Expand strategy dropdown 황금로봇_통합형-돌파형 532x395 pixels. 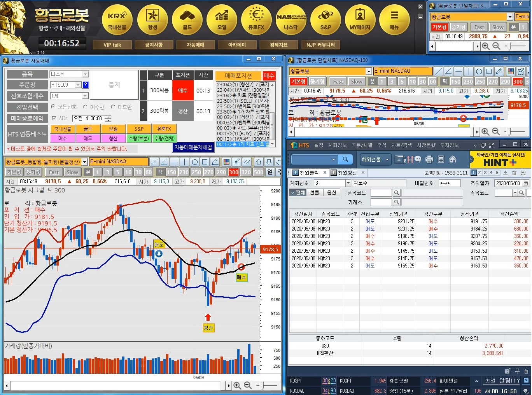coord(84,162)
